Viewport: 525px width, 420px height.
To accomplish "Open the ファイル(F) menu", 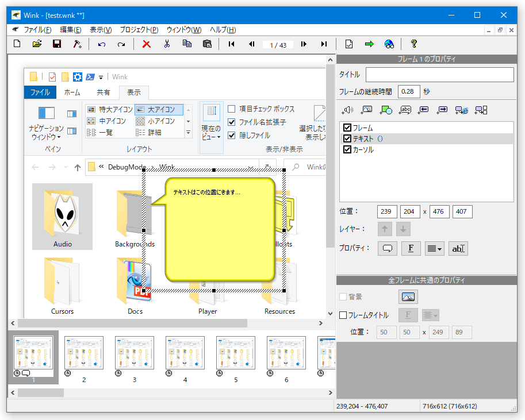I will (37, 30).
